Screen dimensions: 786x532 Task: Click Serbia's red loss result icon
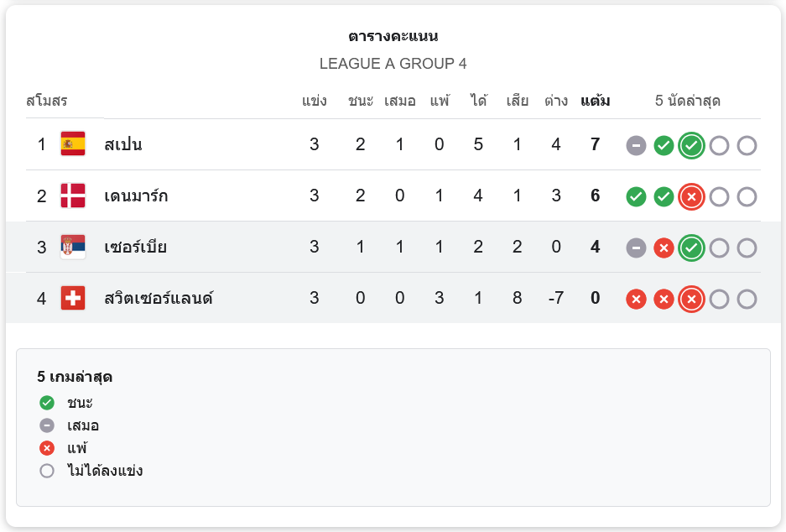pos(664,248)
